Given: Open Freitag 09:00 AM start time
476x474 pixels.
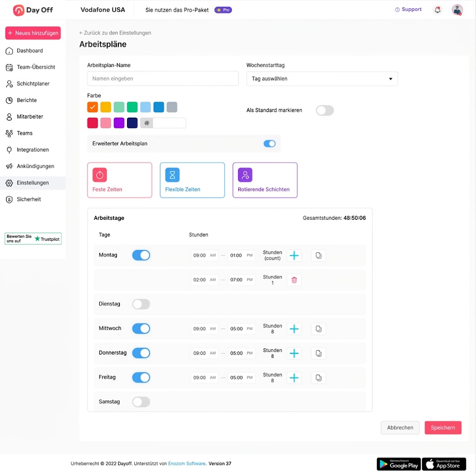Looking at the screenshot, I should pyautogui.click(x=205, y=378).
